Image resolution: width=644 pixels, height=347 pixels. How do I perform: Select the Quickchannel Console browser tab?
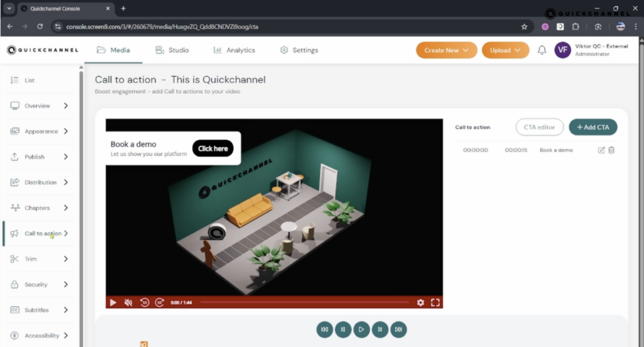click(x=65, y=8)
